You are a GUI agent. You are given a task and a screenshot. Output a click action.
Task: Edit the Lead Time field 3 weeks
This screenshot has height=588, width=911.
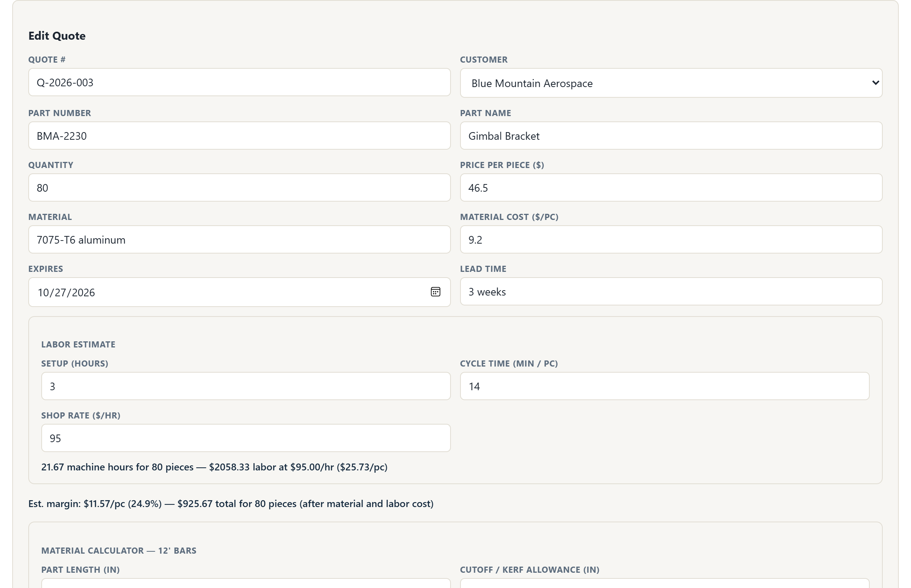tap(671, 291)
